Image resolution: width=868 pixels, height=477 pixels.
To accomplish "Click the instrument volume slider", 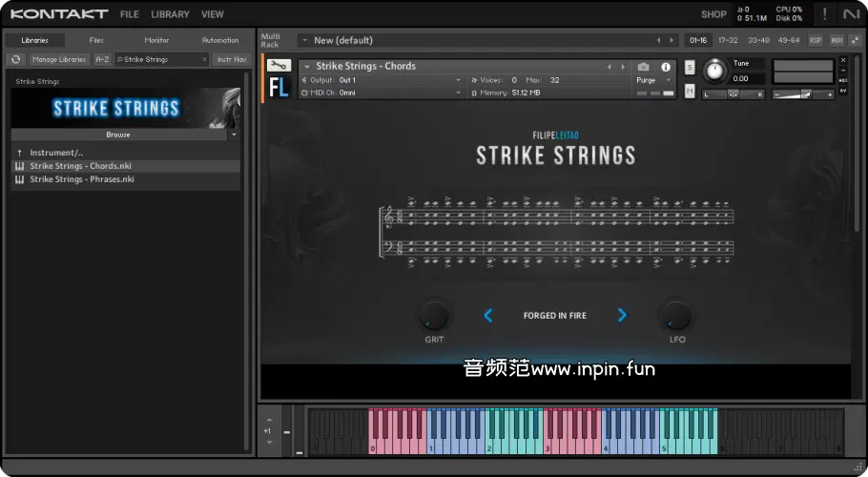I will [803, 94].
